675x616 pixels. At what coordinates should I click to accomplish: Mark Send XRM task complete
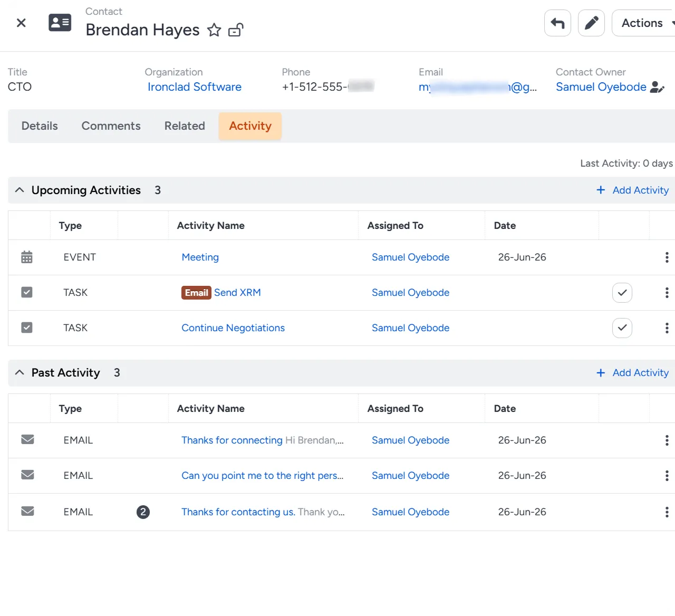622,293
